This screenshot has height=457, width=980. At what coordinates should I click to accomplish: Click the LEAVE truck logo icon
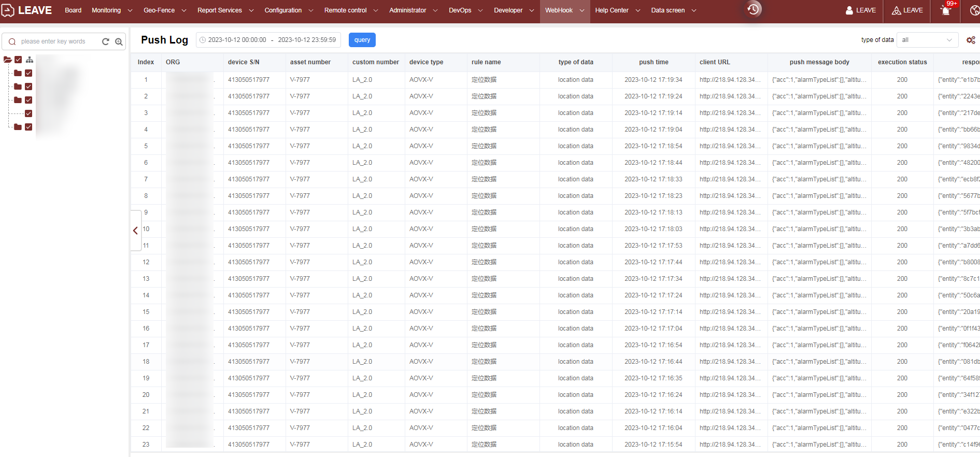click(x=8, y=10)
